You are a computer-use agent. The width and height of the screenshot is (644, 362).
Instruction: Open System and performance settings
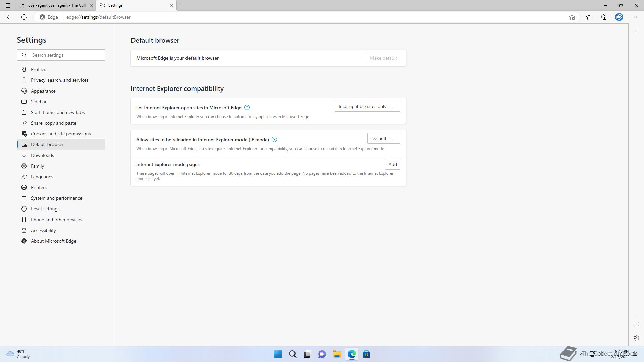61,198
